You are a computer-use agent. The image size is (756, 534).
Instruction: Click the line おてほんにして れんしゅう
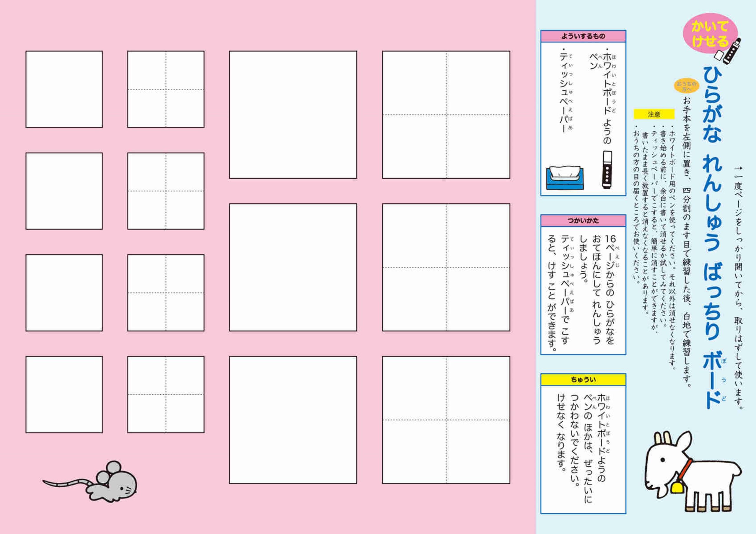(596, 289)
